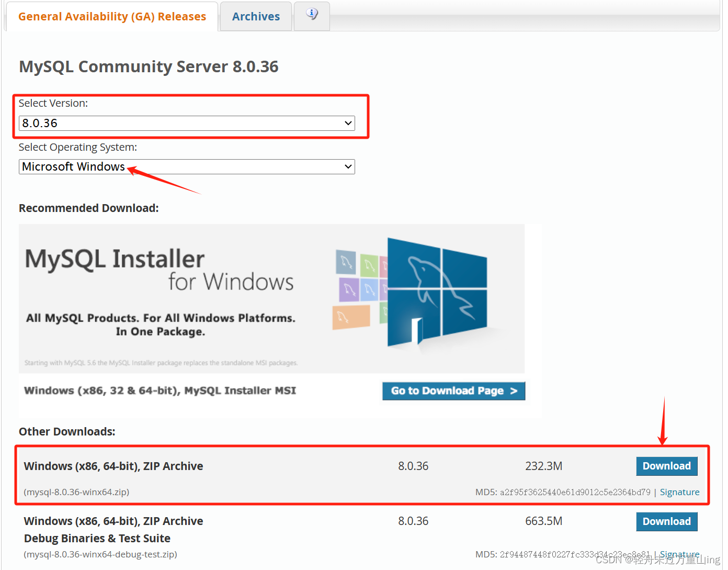Open the information icon tab
Screen dimensions: 728x570
pyautogui.click(x=312, y=16)
